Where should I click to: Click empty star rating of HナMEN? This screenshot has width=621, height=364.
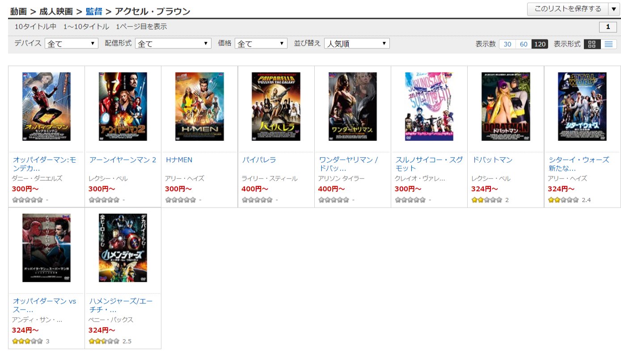coord(180,200)
